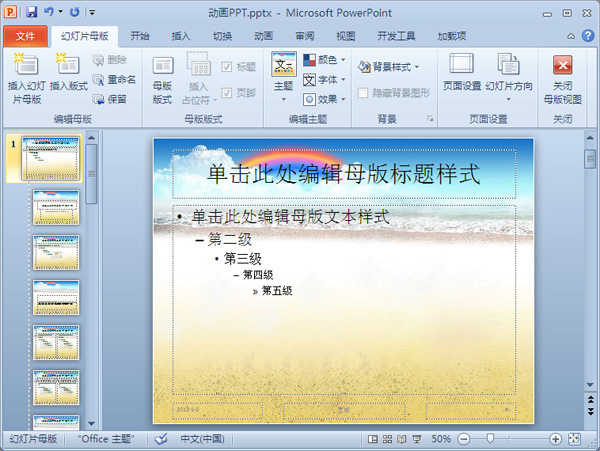Open the 背景样式 dropdown

pos(388,67)
